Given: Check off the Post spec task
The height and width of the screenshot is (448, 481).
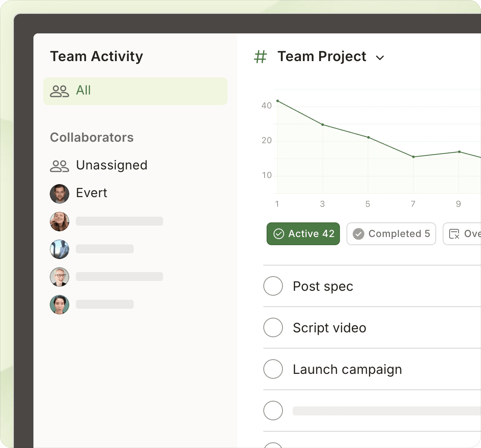Looking at the screenshot, I should 273,286.
